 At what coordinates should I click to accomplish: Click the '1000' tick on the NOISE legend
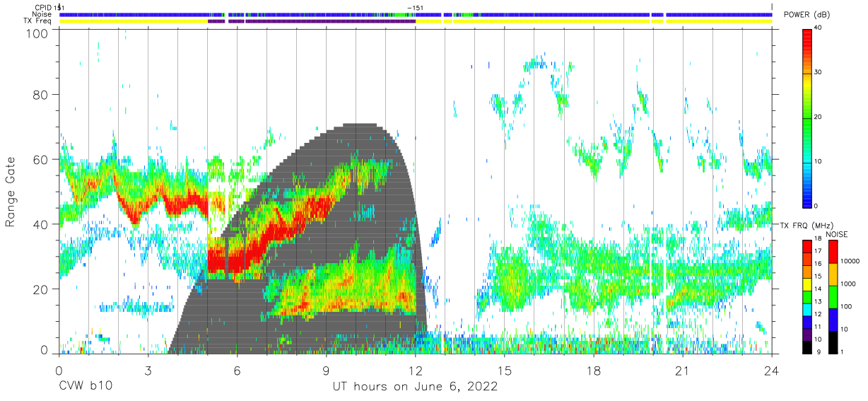[x=847, y=285]
